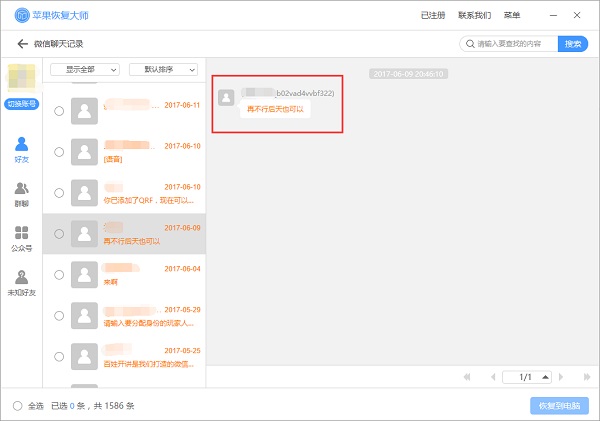Go to the previous page of messages
The width and height of the screenshot is (600, 421).
[x=493, y=377]
